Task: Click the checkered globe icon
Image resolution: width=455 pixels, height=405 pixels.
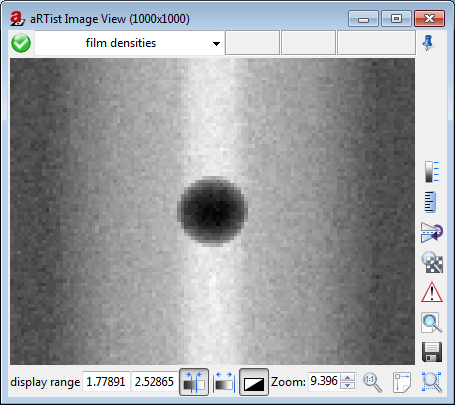Action: [432, 262]
